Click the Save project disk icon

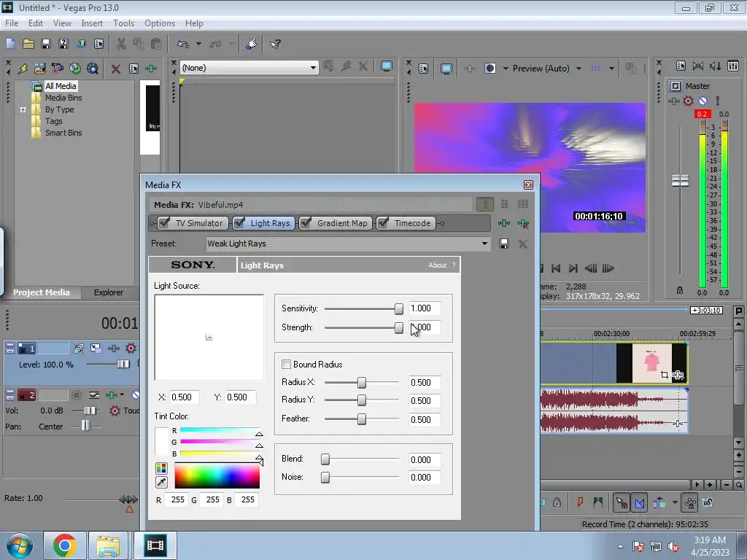pyautogui.click(x=46, y=44)
